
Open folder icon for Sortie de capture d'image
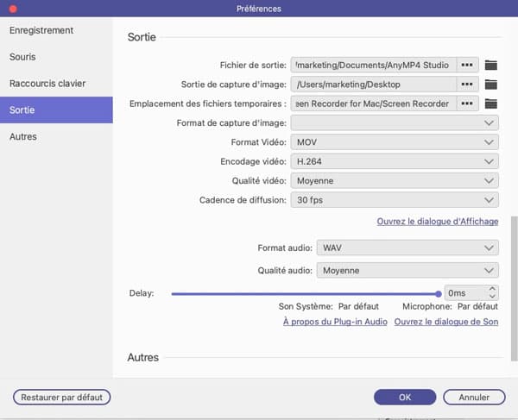pyautogui.click(x=491, y=85)
